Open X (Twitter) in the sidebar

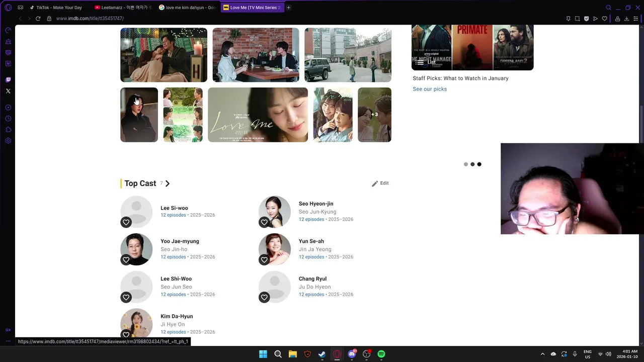pos(8,91)
